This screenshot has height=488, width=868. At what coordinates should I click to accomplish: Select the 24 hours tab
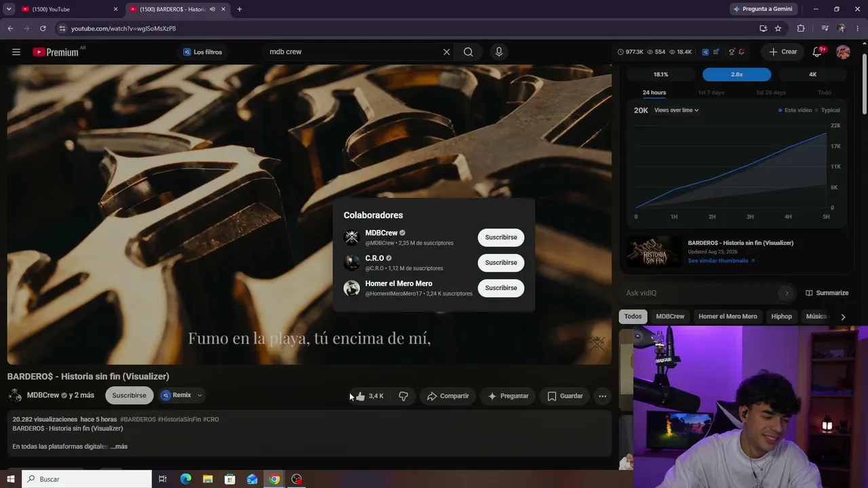[x=654, y=92]
